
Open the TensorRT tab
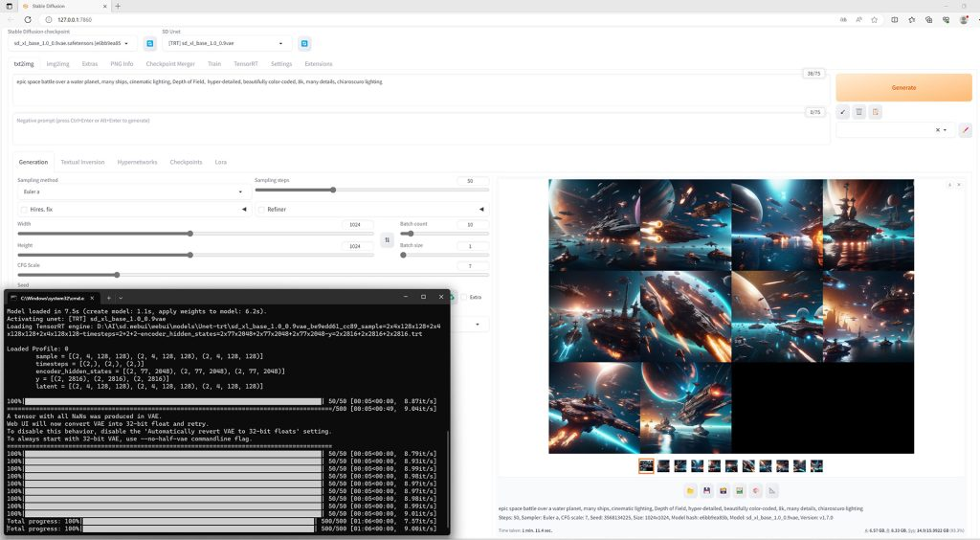pyautogui.click(x=246, y=64)
